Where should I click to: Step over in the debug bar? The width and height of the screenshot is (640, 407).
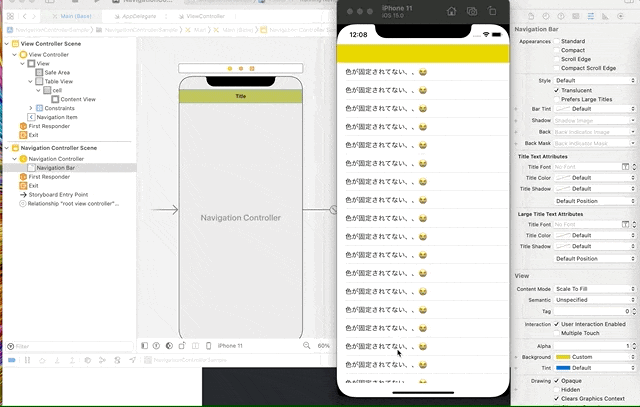click(42, 360)
